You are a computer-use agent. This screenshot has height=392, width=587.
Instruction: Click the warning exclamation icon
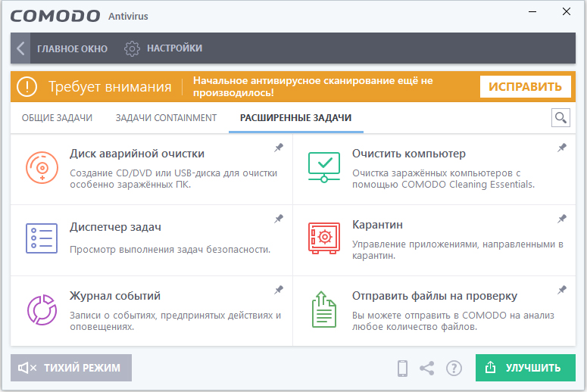(27, 87)
